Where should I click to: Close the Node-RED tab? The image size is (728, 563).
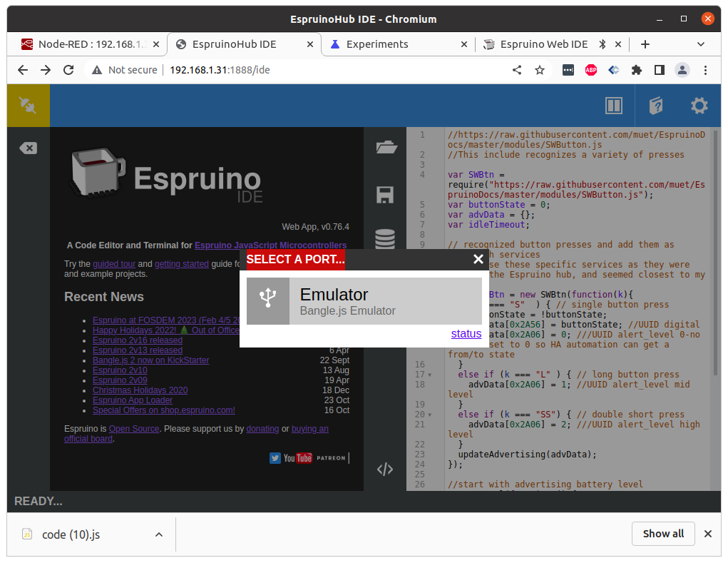156,44
